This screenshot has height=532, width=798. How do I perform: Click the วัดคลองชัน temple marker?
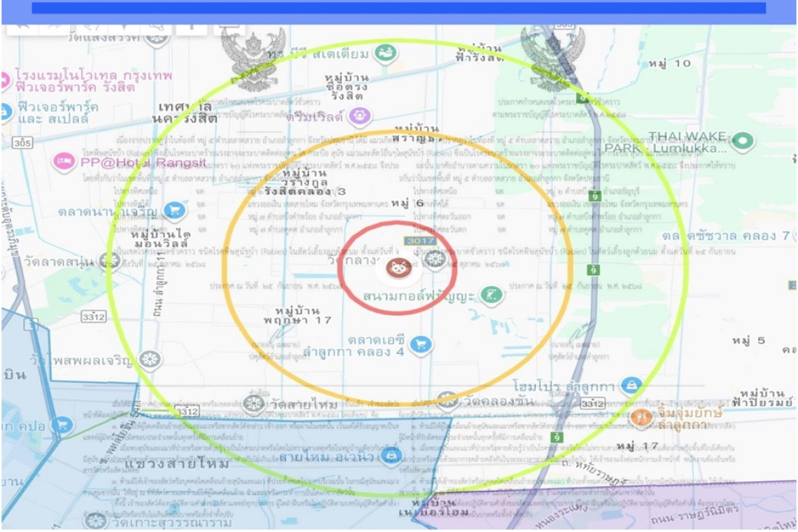[x=447, y=400]
